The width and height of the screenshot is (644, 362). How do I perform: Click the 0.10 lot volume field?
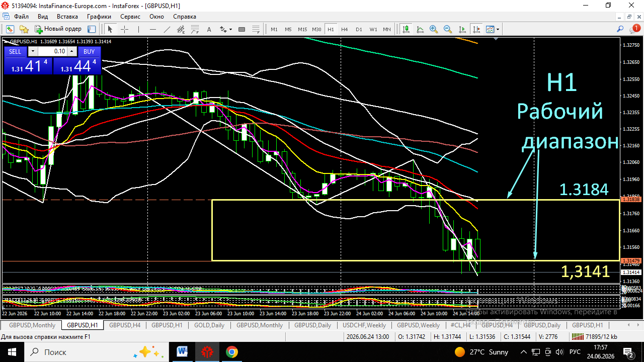click(52, 51)
